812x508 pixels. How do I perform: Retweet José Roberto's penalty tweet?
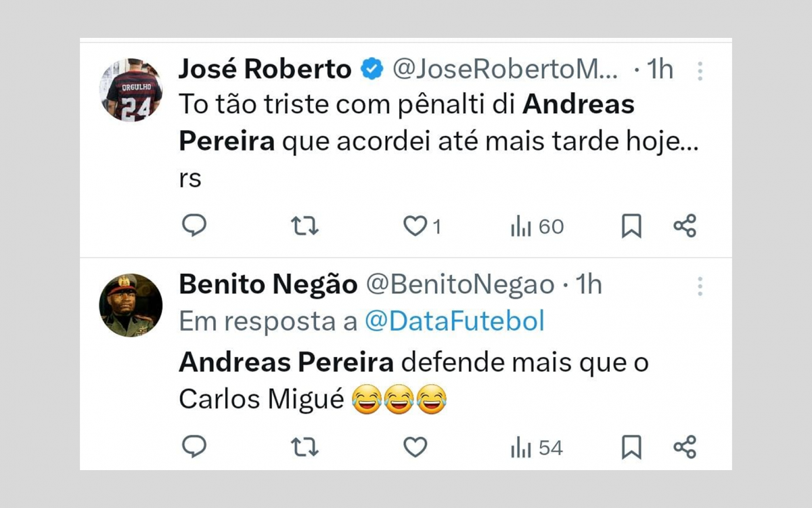click(304, 226)
